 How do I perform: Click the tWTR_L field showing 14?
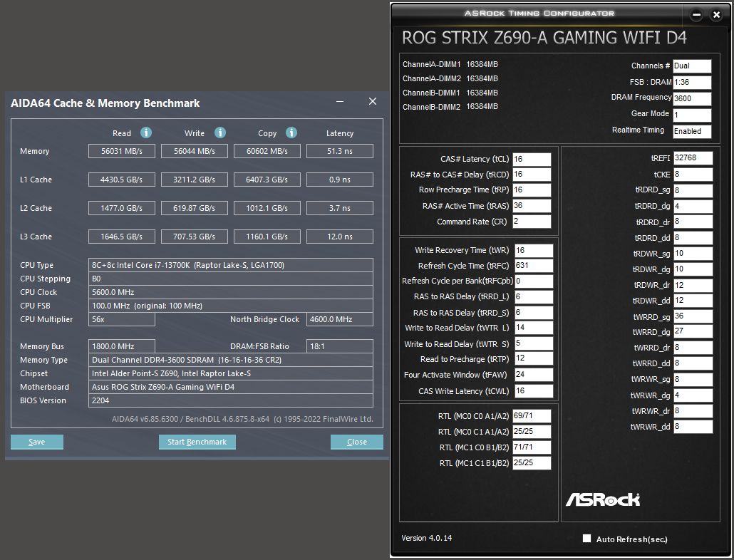pyautogui.click(x=534, y=328)
